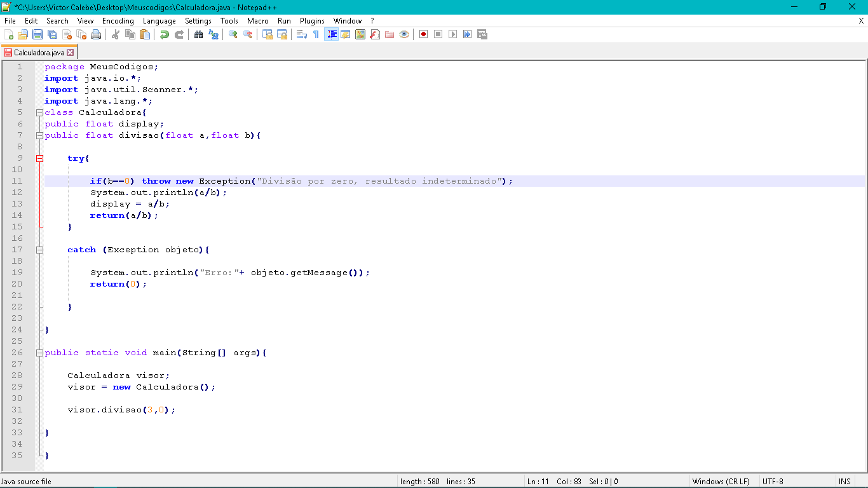868x488 pixels.
Task: Click the Cut scissors icon
Action: point(116,34)
